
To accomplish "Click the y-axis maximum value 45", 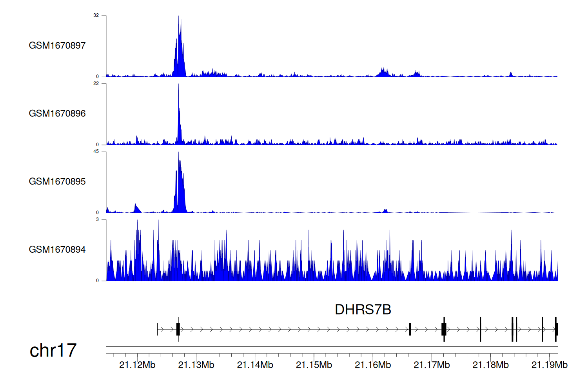I will [96, 152].
